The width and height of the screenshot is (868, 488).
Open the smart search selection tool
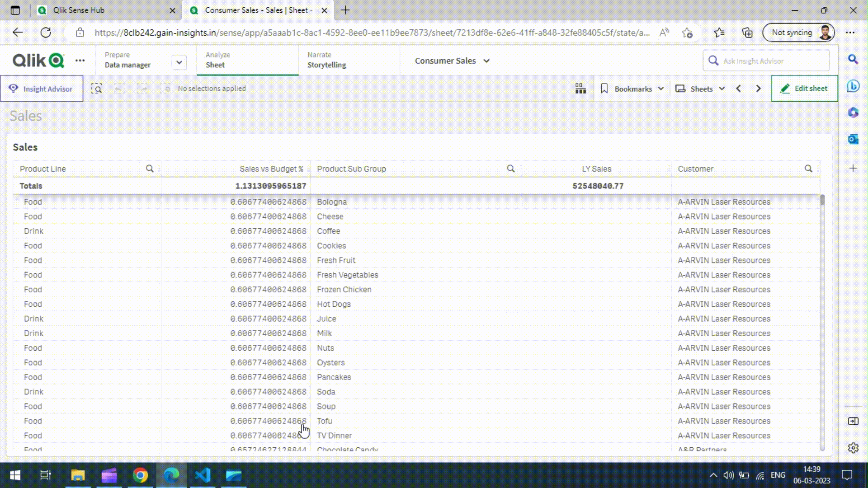click(x=96, y=89)
